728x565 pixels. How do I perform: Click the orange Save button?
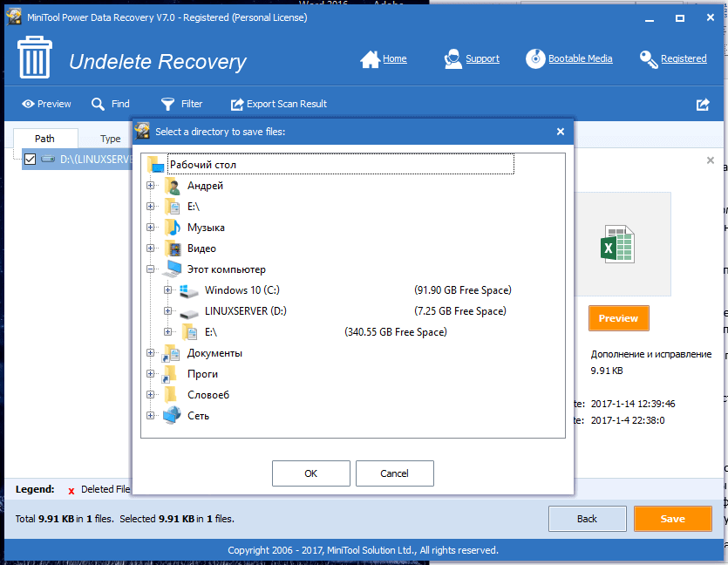(x=672, y=519)
